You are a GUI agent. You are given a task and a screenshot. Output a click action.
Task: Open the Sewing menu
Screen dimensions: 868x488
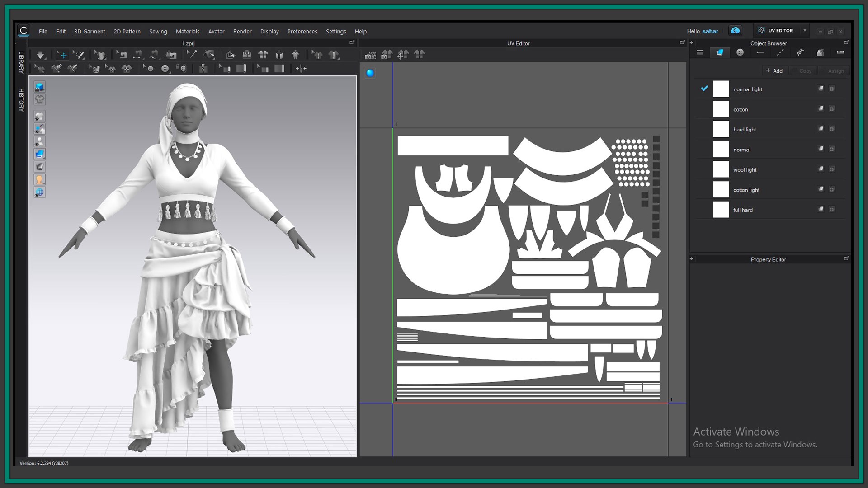[158, 31]
